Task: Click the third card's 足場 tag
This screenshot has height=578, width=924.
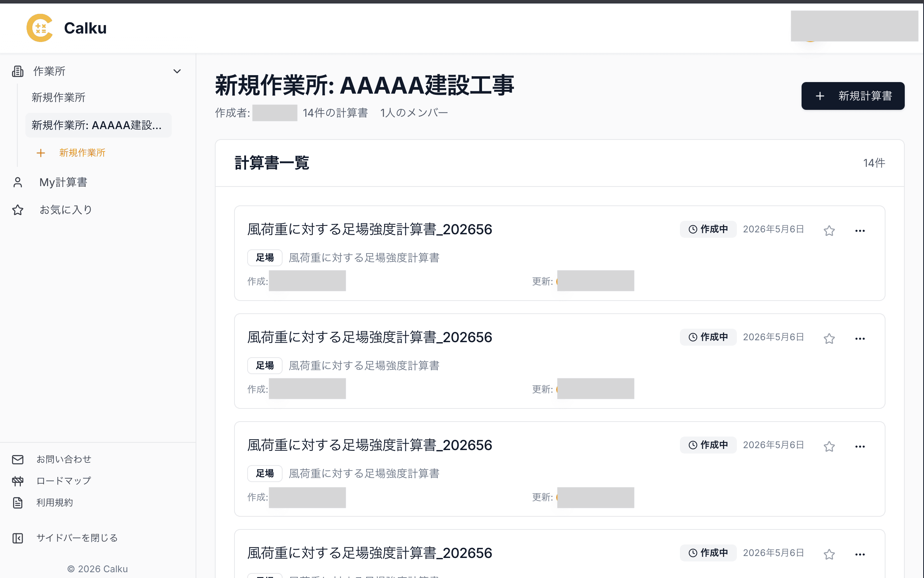Action: (265, 474)
